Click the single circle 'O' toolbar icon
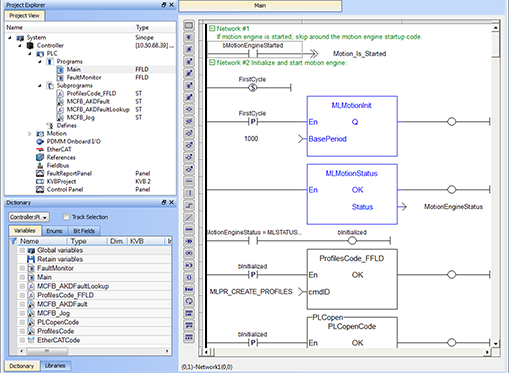 click(189, 277)
